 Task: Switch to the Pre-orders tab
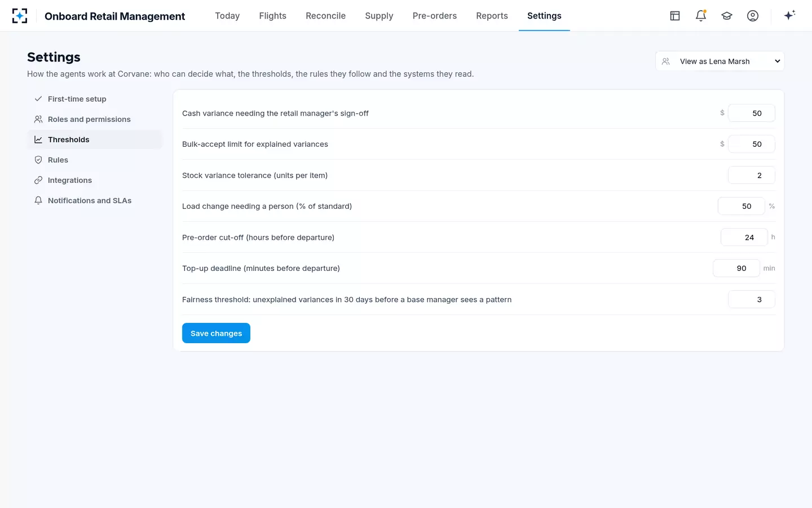pos(435,16)
